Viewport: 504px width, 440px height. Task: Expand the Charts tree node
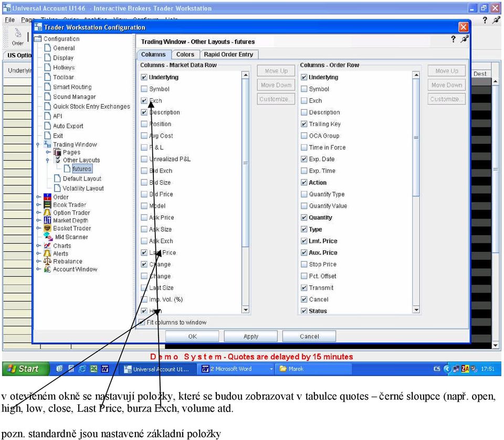point(38,245)
